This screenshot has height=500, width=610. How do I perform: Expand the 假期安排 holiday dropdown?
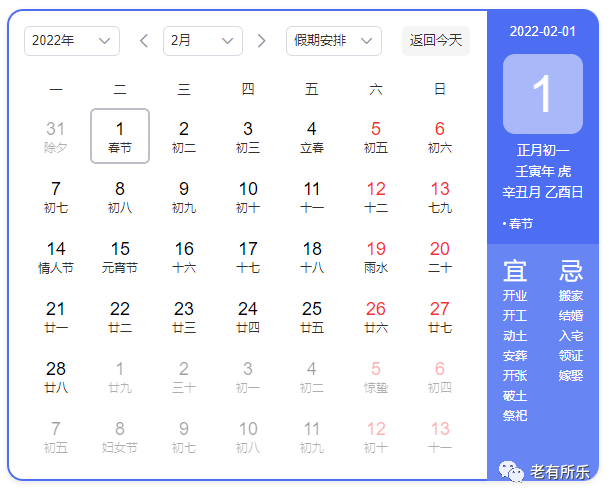(x=334, y=41)
